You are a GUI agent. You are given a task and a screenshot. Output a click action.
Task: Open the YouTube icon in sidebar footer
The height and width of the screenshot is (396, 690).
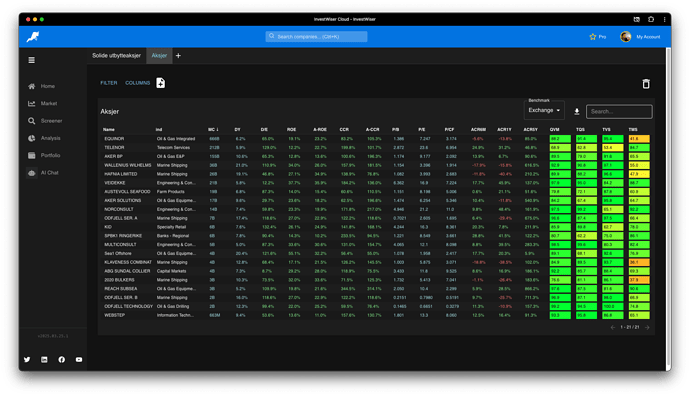coord(79,359)
